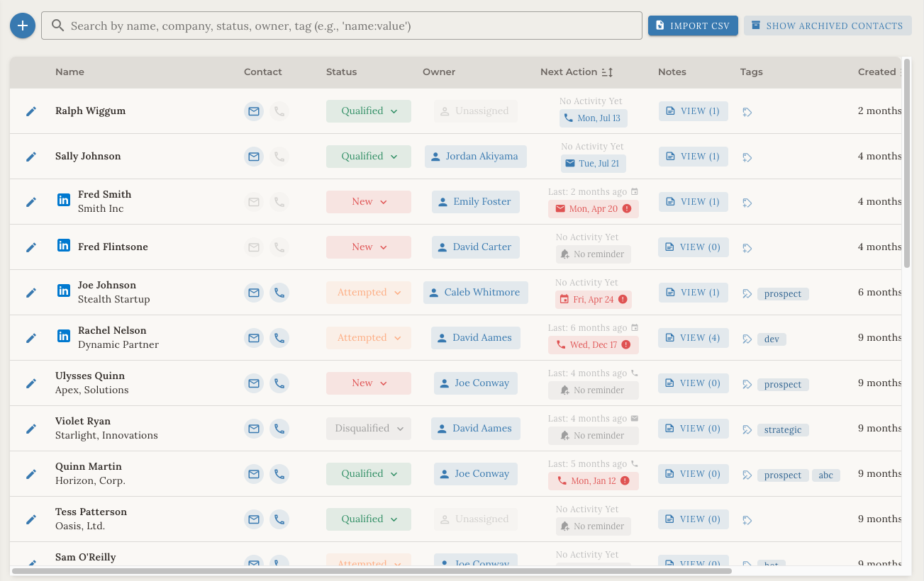Click in the contact search field
This screenshot has width=924, height=581.
click(342, 26)
